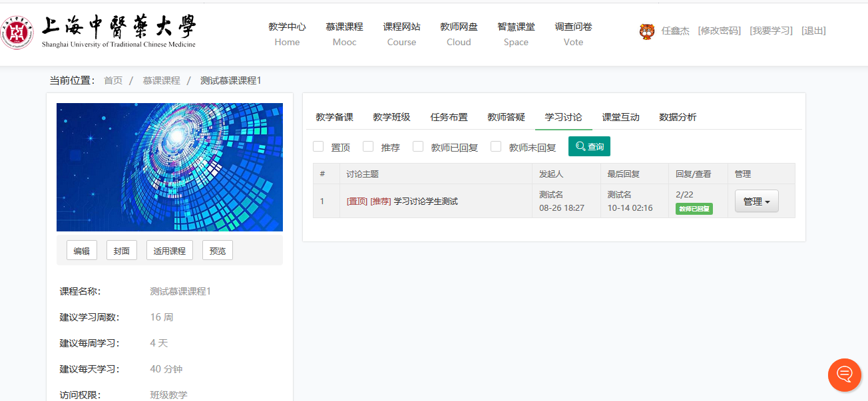Click the blue course cover image

pos(170,167)
